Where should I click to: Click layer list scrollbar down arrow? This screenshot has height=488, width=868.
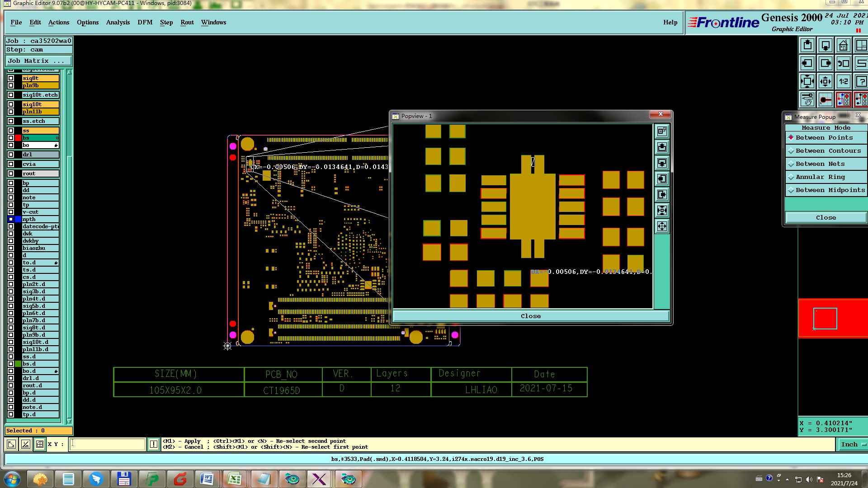click(x=69, y=421)
